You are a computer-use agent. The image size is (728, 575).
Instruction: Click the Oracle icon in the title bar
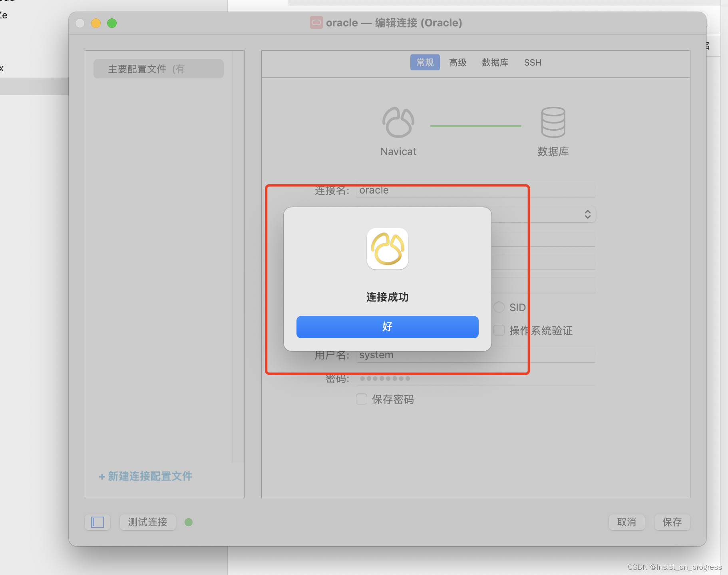click(x=316, y=23)
